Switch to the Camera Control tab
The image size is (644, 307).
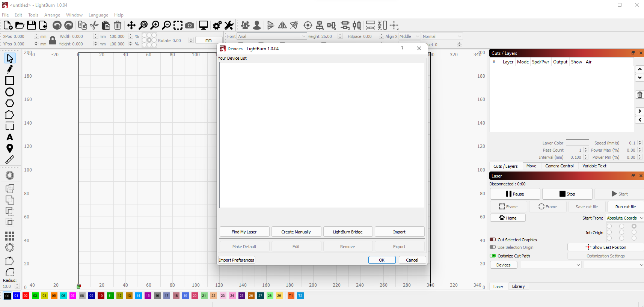point(559,166)
